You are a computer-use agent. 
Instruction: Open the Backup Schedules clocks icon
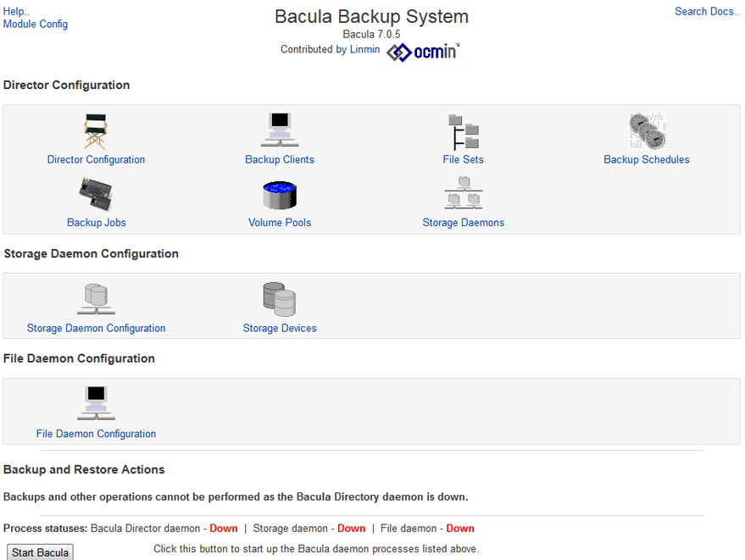pyautogui.click(x=648, y=131)
